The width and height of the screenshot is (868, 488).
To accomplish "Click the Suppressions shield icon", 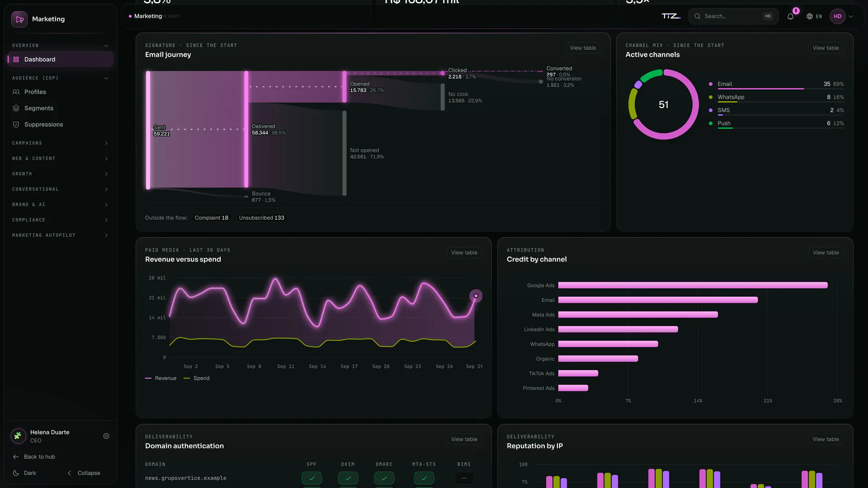I will coord(16,125).
